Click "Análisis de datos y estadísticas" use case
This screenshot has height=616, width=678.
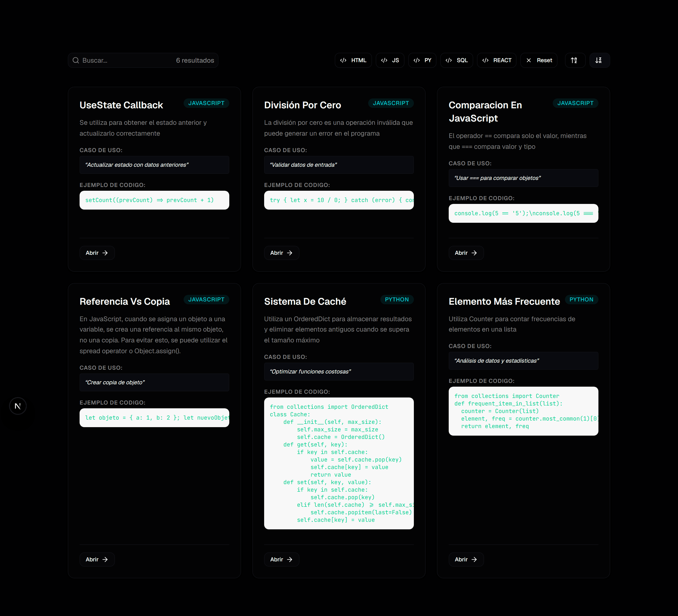tap(523, 361)
